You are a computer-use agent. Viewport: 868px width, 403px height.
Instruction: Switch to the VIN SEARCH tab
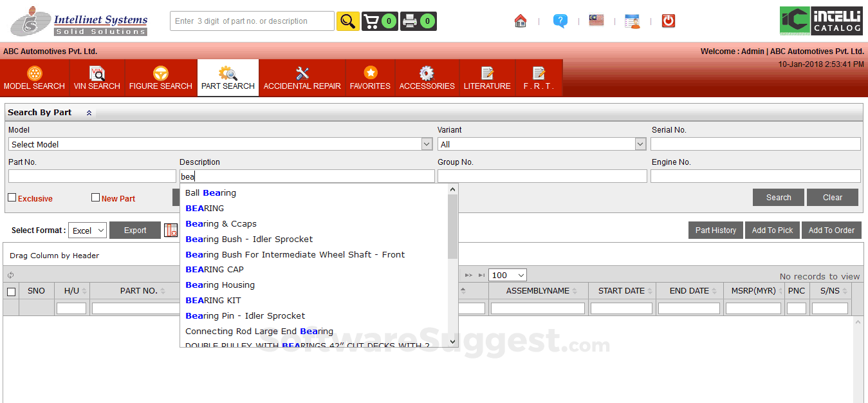click(x=97, y=78)
